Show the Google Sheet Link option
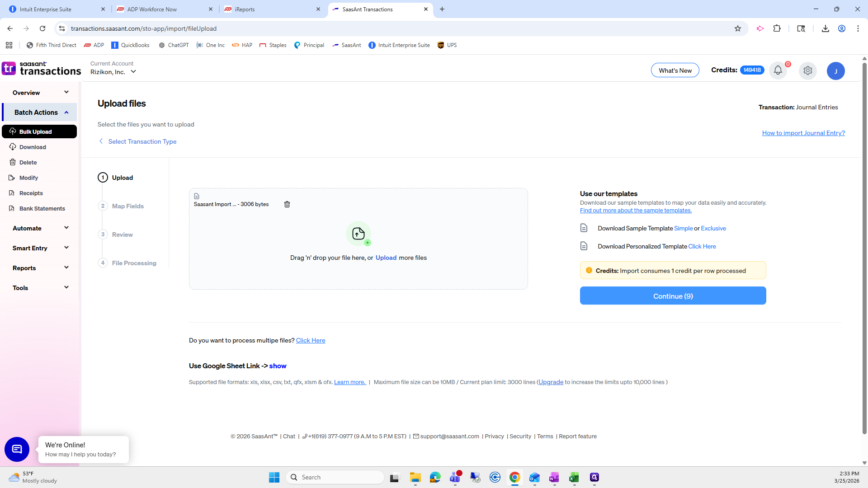Screen dimensions: 868x488 [x=278, y=366]
